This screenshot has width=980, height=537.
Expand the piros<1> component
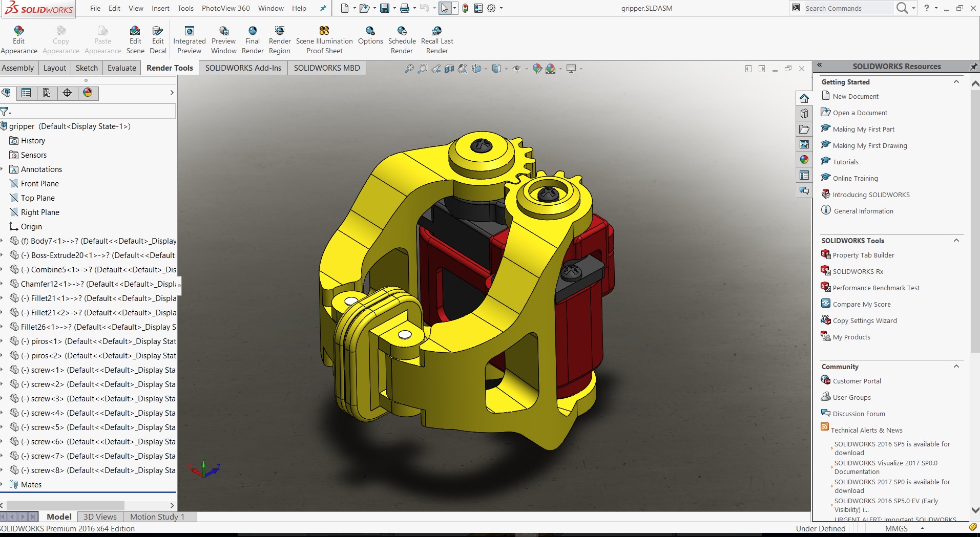pyautogui.click(x=2, y=341)
